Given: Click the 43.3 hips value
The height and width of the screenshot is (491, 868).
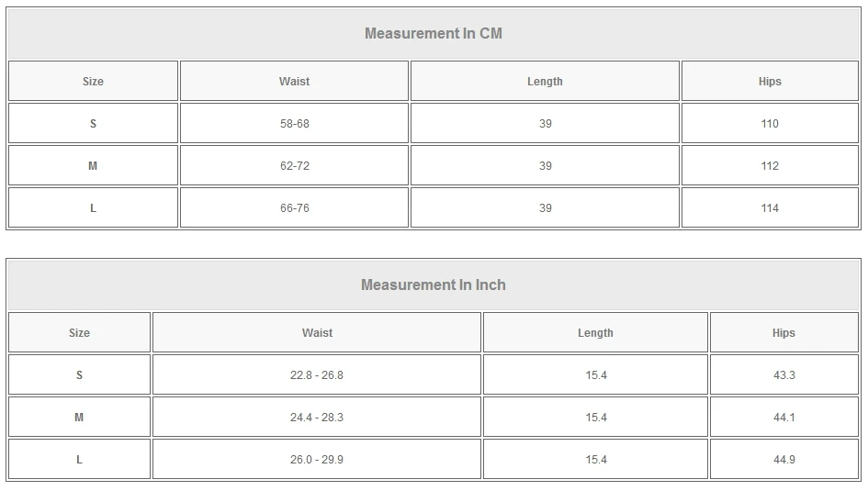Looking at the screenshot, I should 783,375.
